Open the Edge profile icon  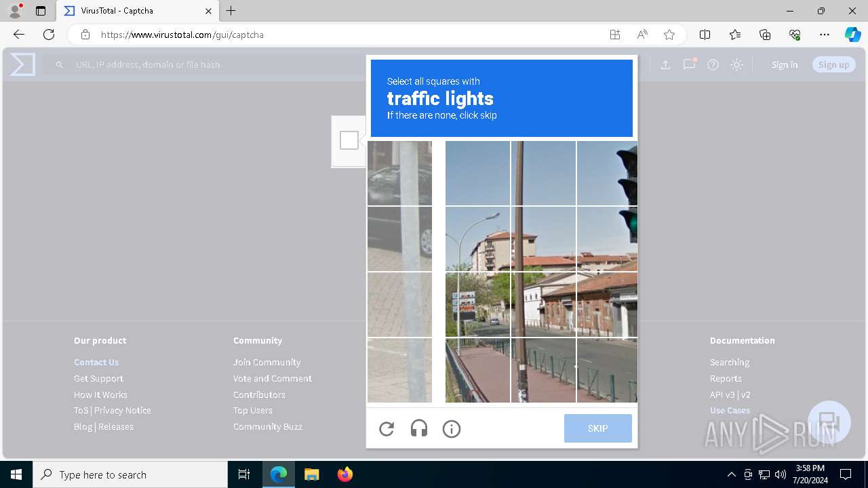(15, 10)
